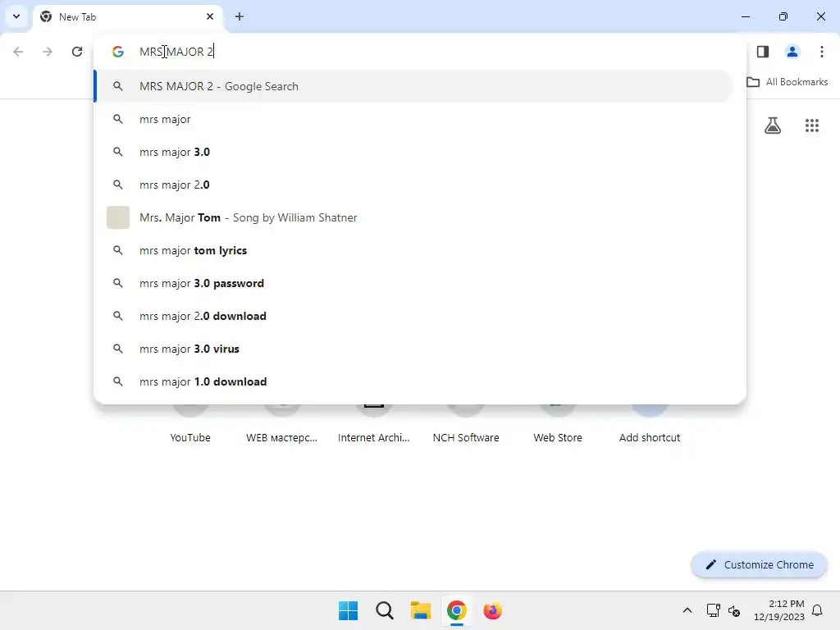Open the tab search dropdown arrow
The height and width of the screenshot is (630, 840).
click(x=16, y=16)
